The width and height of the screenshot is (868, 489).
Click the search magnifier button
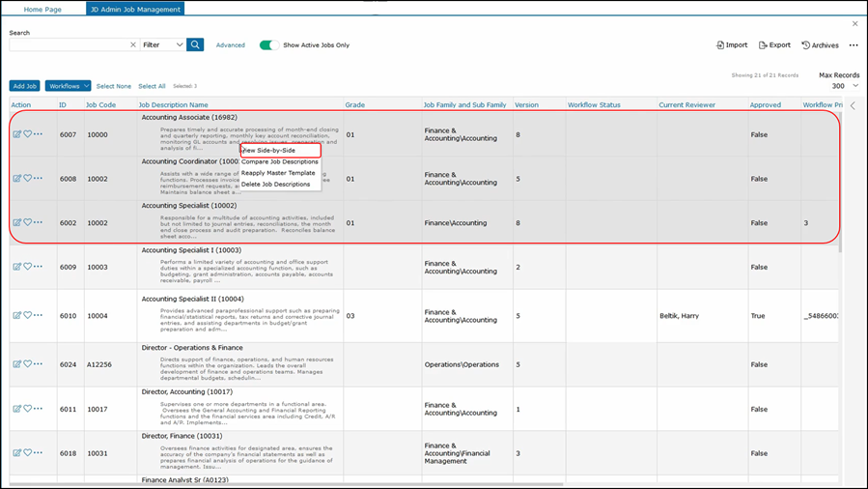tap(195, 44)
